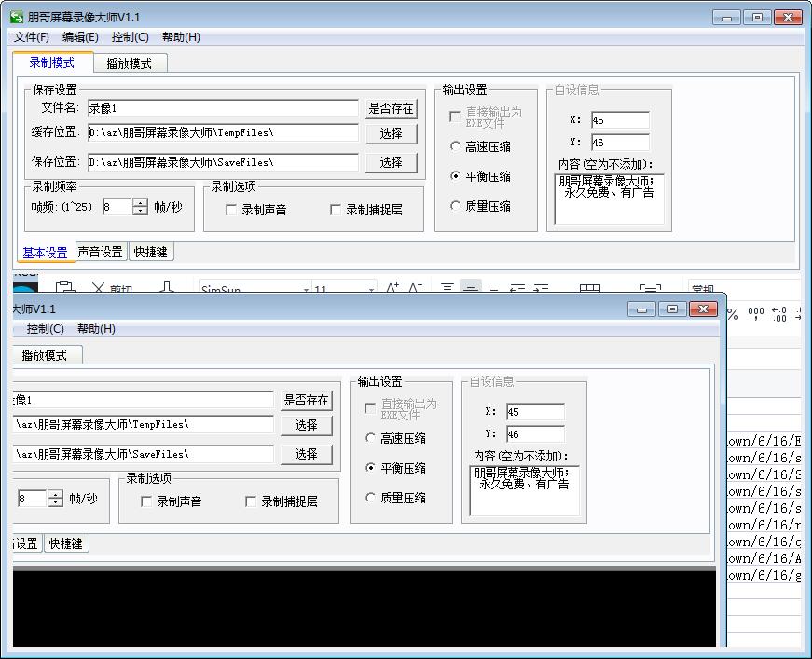Click frame rate down arrow in preview window
Screen dimensions: 812x659
55,502
